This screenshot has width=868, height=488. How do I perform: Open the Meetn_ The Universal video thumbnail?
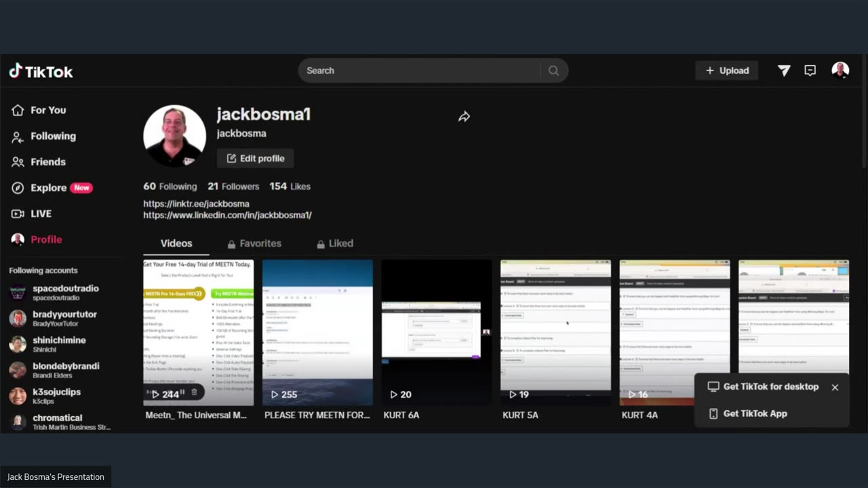[x=198, y=332]
